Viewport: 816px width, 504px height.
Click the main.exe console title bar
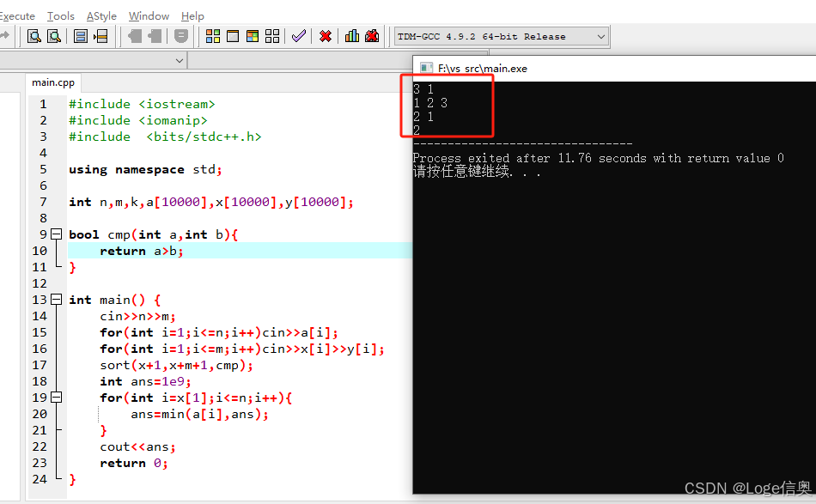coord(614,68)
